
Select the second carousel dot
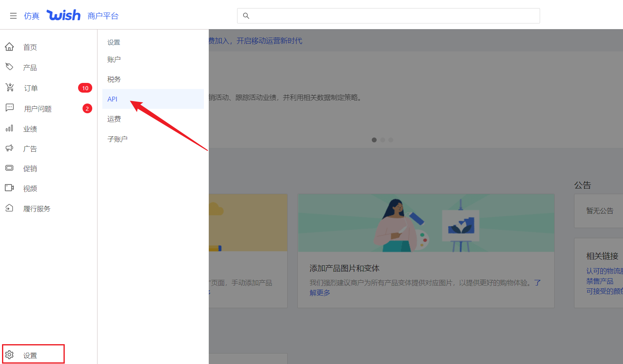[x=383, y=140]
